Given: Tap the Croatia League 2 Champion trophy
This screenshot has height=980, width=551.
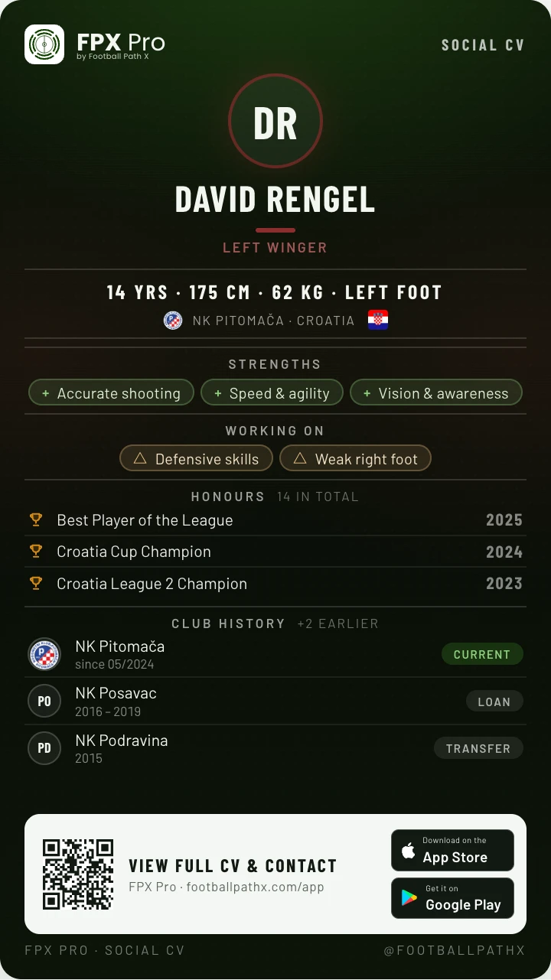Looking at the screenshot, I should pyautogui.click(x=36, y=583).
